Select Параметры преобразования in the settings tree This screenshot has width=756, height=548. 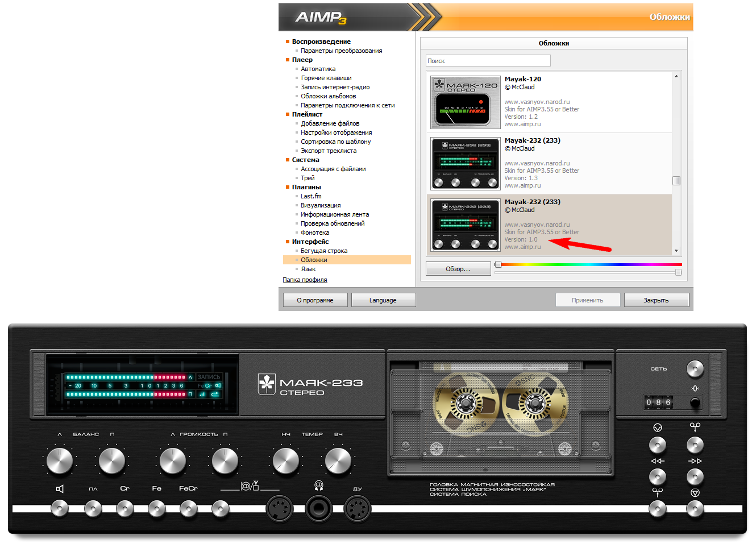(x=342, y=51)
